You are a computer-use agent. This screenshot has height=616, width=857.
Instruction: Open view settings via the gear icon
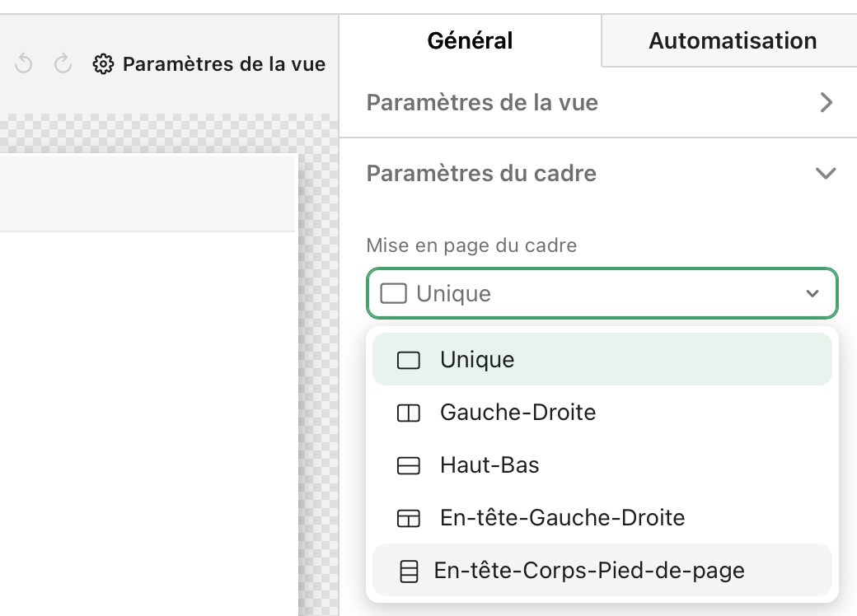tap(105, 63)
